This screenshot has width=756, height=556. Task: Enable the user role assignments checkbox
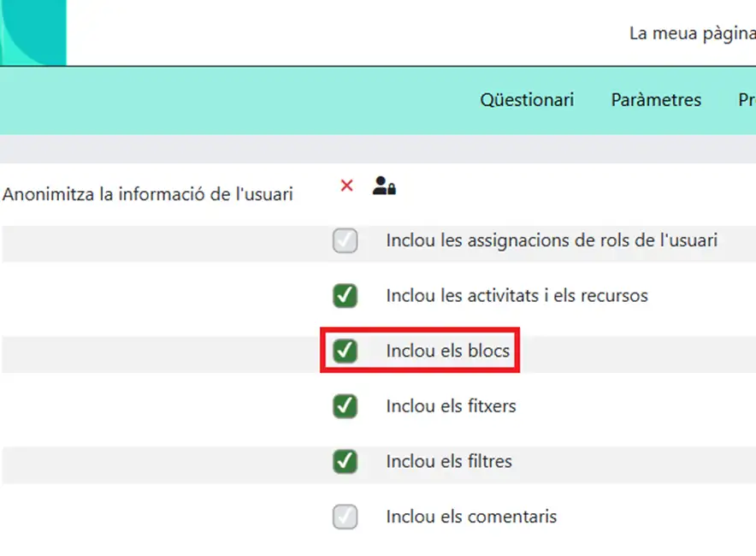346,241
